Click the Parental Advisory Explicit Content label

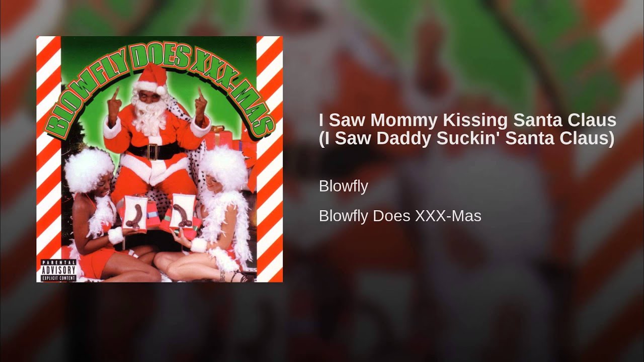pyautogui.click(x=59, y=270)
